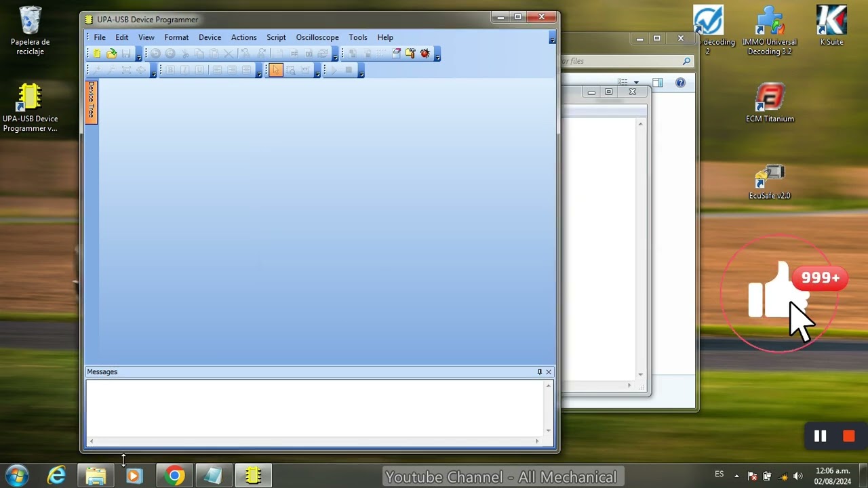Click the Cut scissors icon
This screenshot has width=868, height=488.
(x=184, y=54)
